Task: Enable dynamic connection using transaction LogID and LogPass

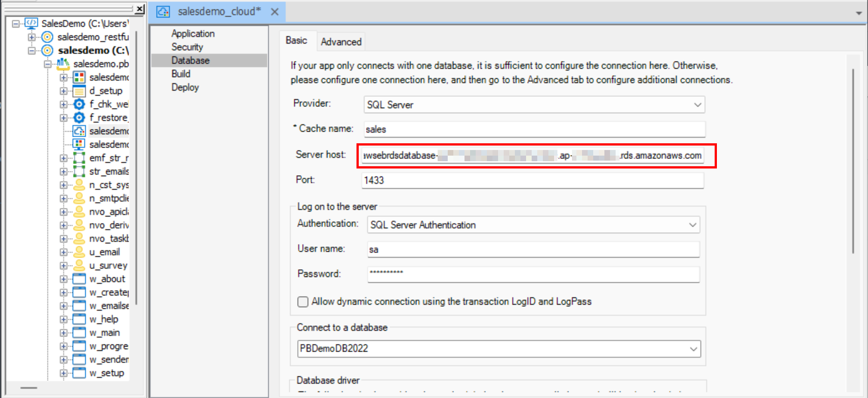Action: coord(302,302)
